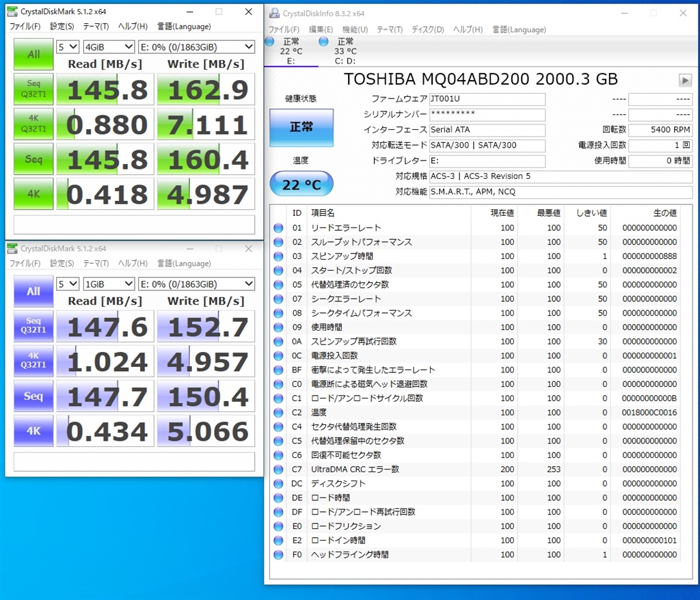Select disk C: D: tab showing 33 °C
The image size is (700, 600).
(345, 51)
